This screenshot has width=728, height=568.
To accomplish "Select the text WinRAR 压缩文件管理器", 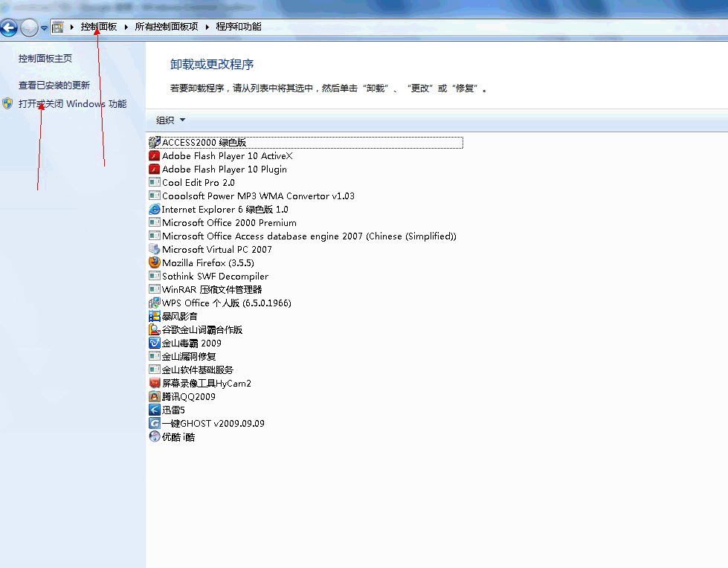I will coord(212,290).
